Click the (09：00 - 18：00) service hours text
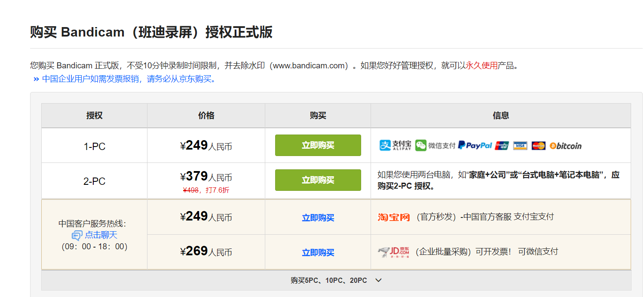 [95, 247]
